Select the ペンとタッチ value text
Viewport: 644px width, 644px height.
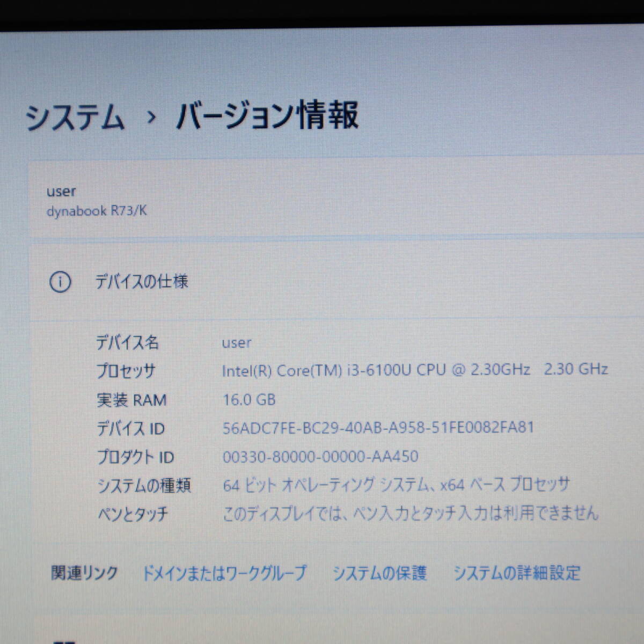411,514
